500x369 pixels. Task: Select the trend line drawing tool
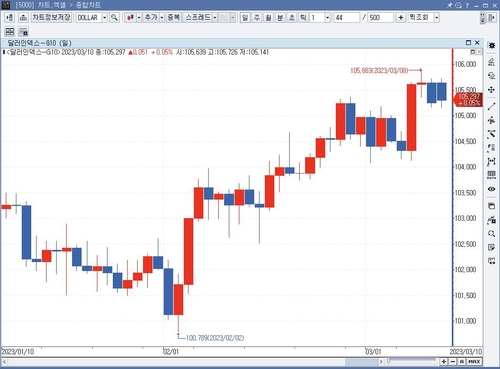[491, 106]
